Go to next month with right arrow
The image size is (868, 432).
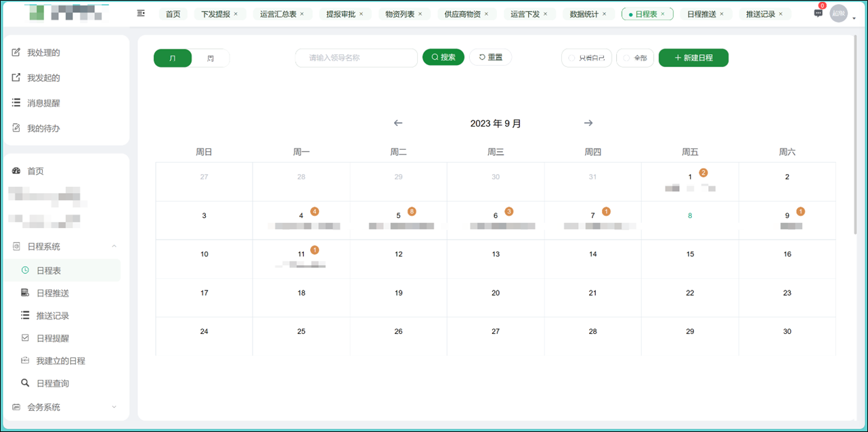point(588,123)
